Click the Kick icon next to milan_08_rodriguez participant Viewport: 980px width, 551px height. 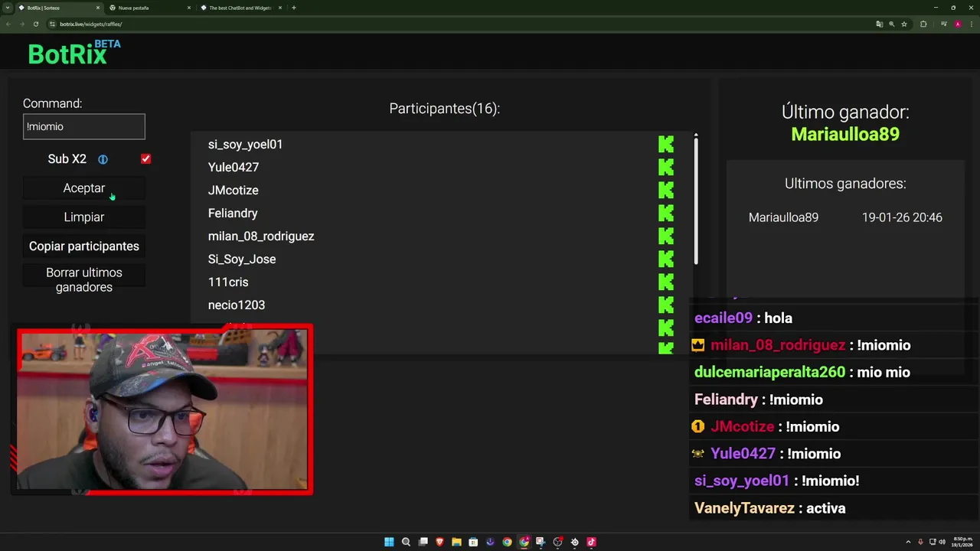665,236
